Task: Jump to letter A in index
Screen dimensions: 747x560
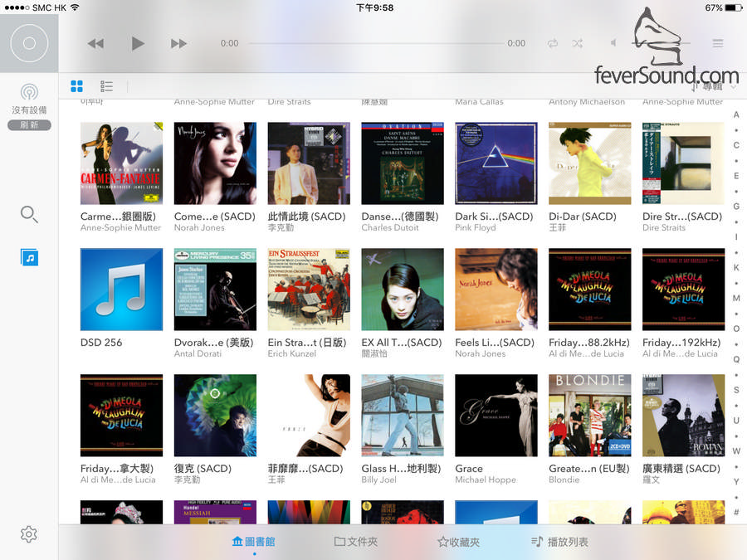Action: pos(736,114)
